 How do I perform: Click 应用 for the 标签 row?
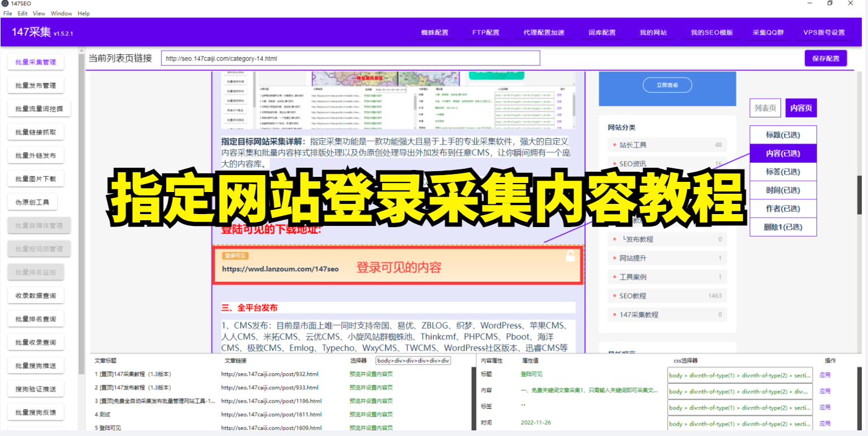pos(825,407)
